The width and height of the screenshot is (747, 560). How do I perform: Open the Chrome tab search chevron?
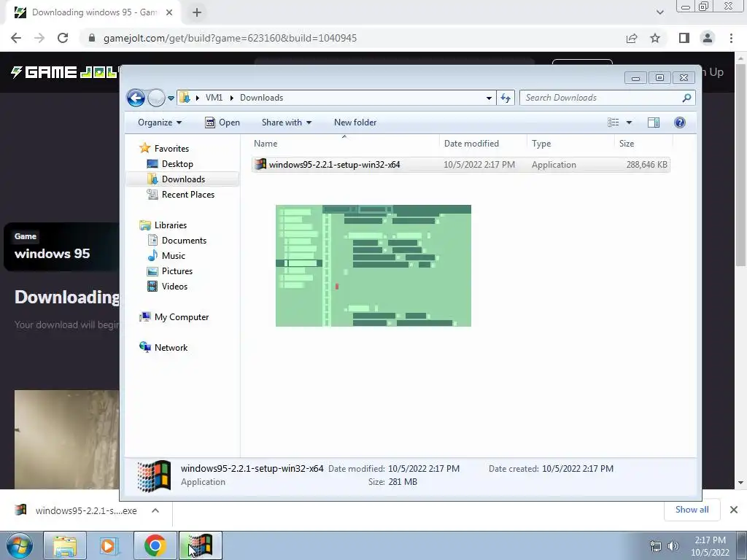(x=659, y=12)
